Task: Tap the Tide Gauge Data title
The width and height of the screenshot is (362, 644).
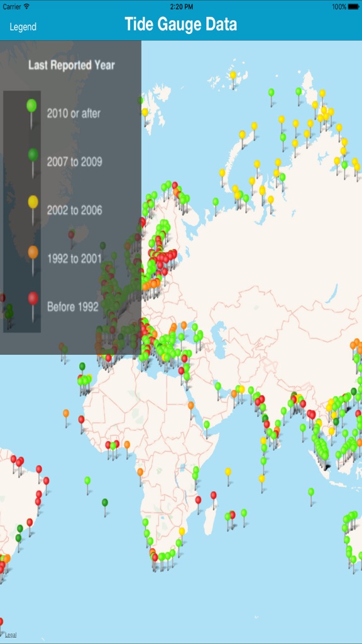Action: [x=180, y=25]
